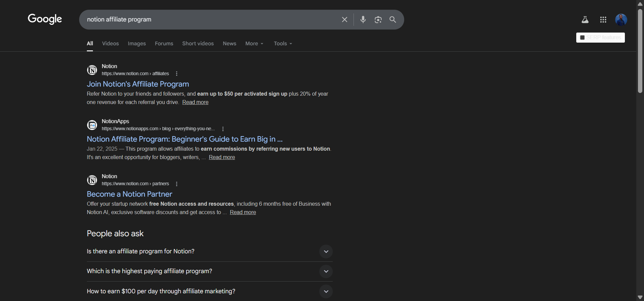Switch to the Short videos tab
The width and height of the screenshot is (644, 301).
[198, 44]
